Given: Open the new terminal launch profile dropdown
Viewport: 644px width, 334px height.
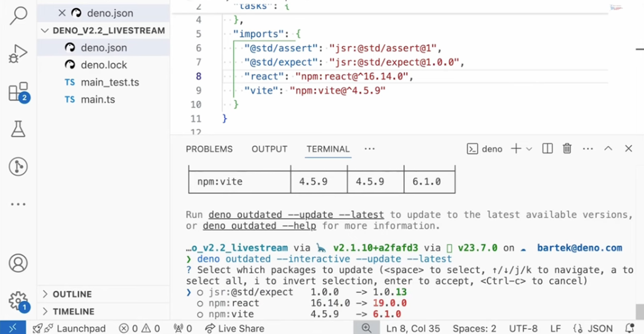Looking at the screenshot, I should [x=529, y=149].
